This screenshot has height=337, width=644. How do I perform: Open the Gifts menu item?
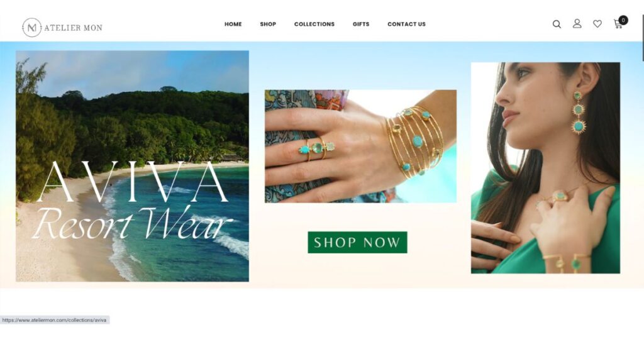361,25
